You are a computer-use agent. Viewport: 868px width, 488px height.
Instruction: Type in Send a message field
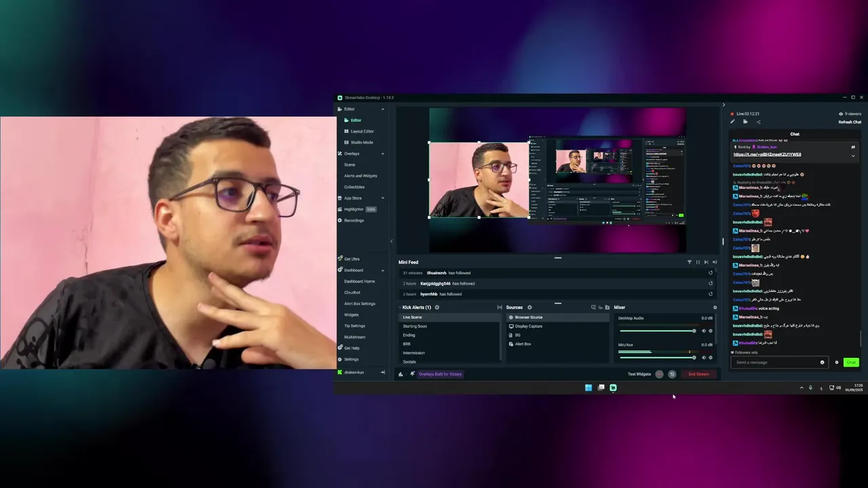click(778, 363)
